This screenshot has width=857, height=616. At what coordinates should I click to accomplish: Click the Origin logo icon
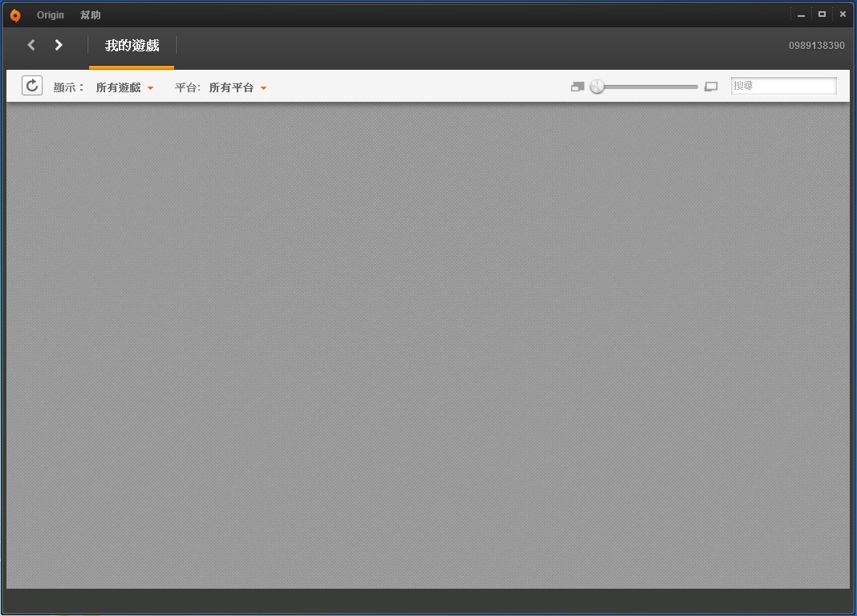click(14, 15)
